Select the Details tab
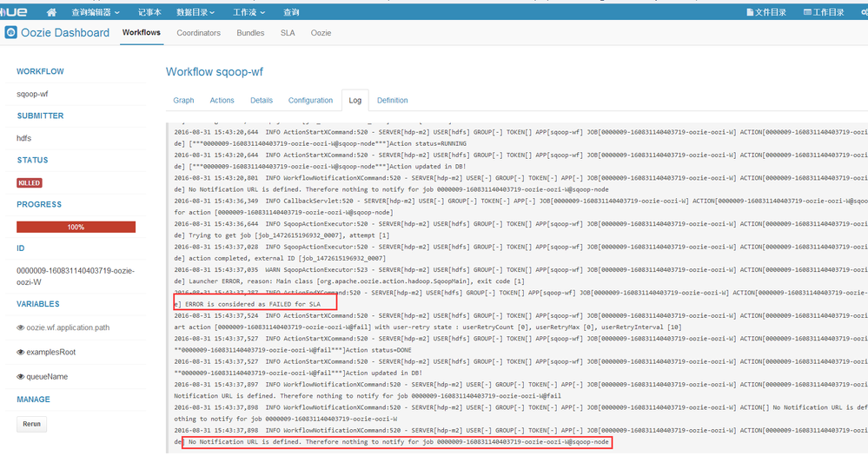 pos(262,100)
